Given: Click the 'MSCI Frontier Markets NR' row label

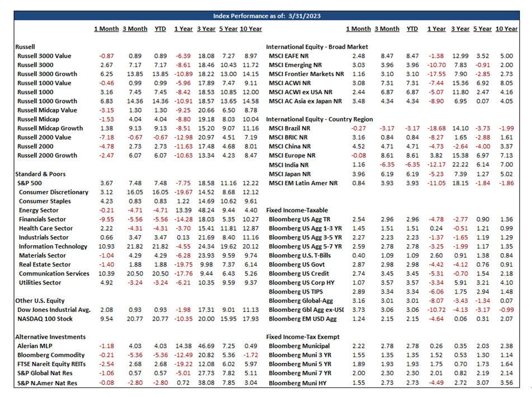Looking at the screenshot, I should [x=307, y=74].
